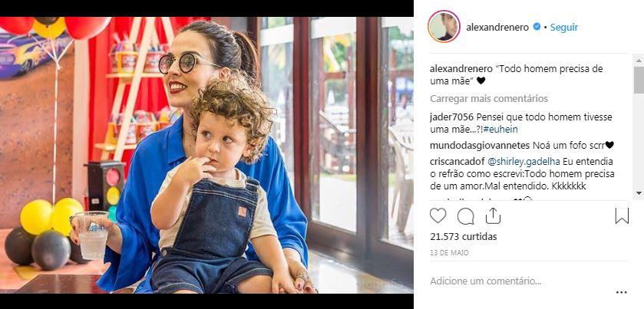
Task: Click the comments scrollbar up arrow
Action: pyautogui.click(x=639, y=61)
